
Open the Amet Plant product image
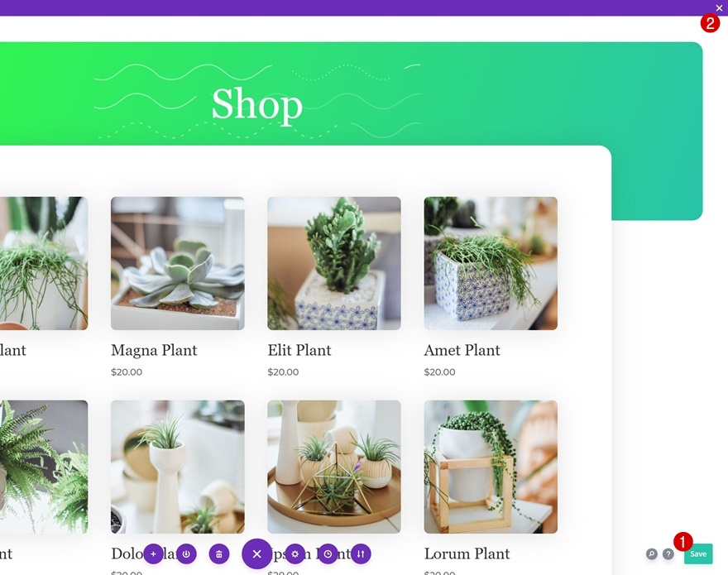click(491, 263)
